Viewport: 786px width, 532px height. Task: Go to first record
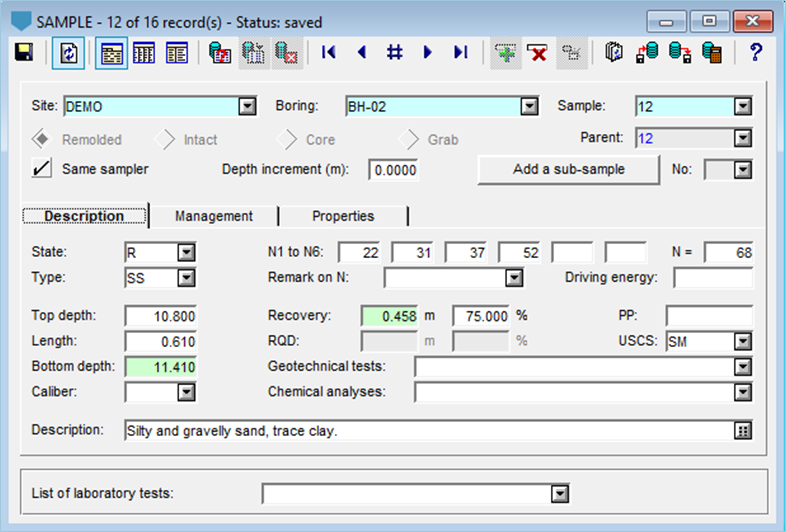328,52
